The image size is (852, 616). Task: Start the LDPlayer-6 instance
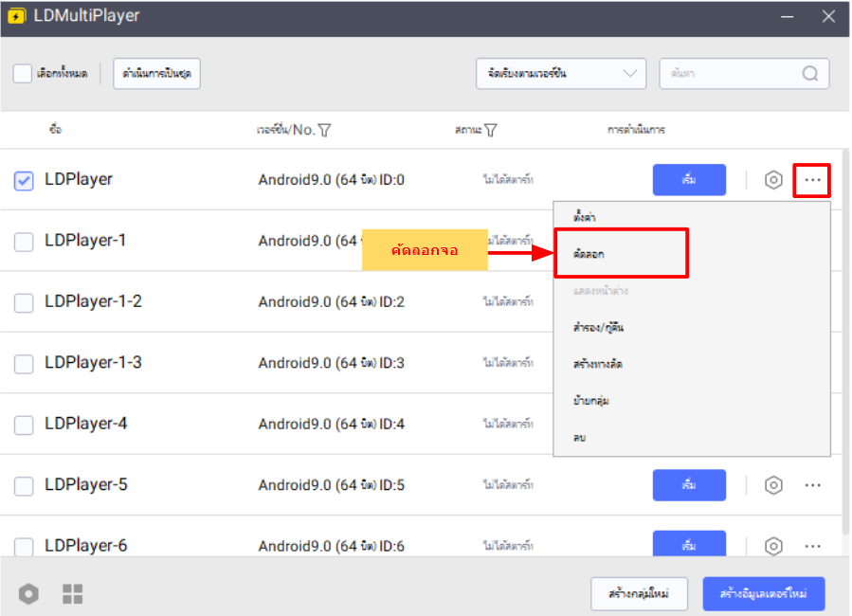click(689, 543)
